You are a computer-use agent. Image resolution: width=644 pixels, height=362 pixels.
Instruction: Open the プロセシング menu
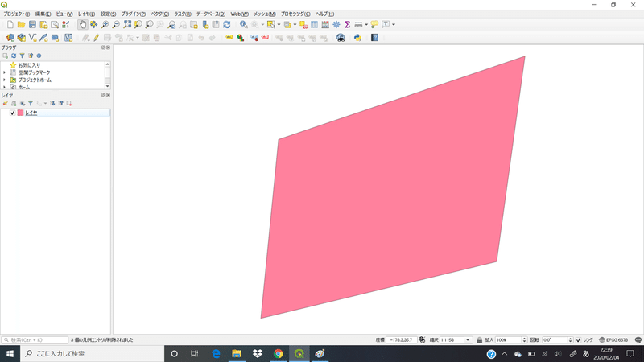(295, 14)
